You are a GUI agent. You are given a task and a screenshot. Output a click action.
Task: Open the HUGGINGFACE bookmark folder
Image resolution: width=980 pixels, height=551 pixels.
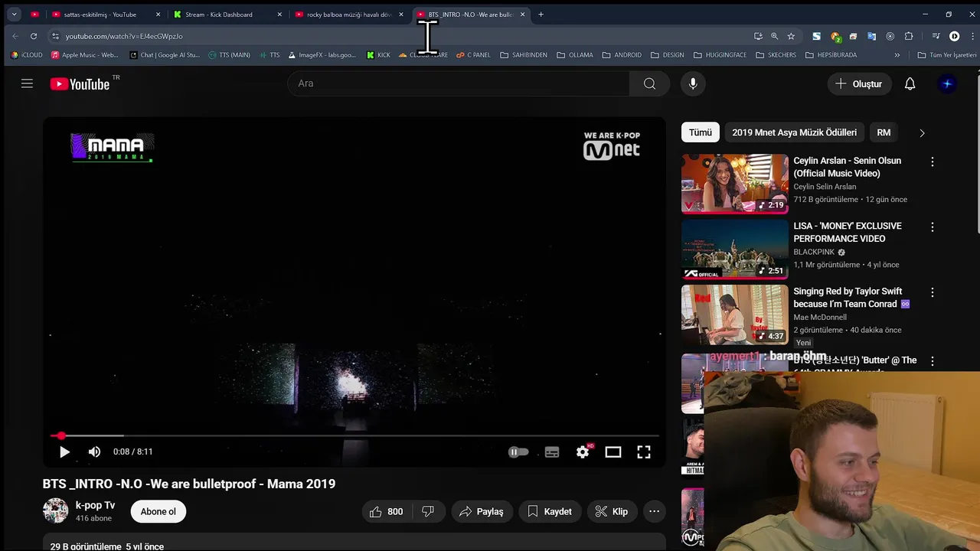coord(720,55)
